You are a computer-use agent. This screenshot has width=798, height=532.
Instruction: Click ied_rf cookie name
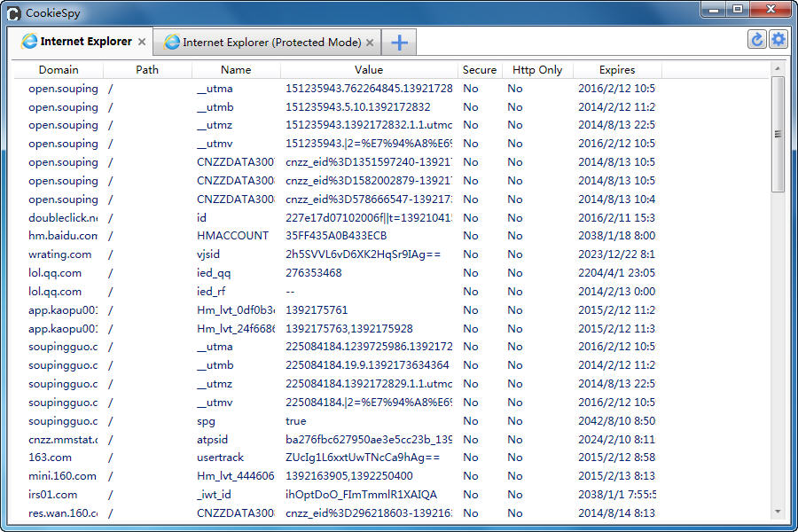(211, 292)
